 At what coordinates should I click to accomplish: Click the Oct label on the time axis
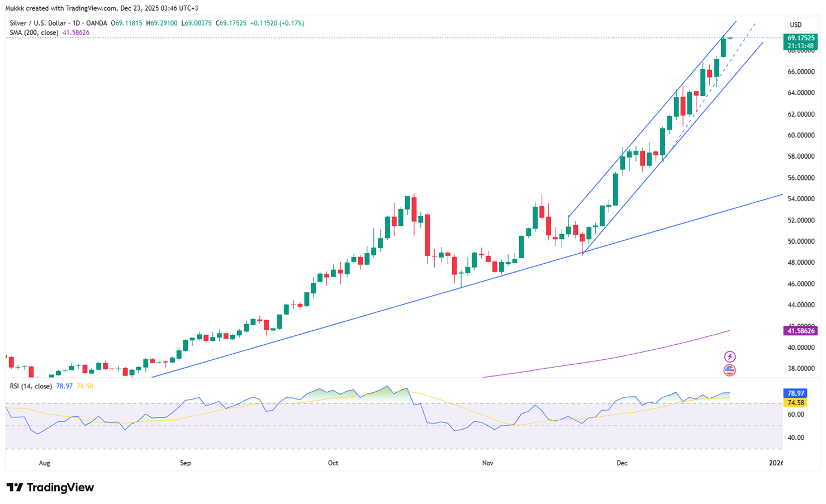pos(333,463)
